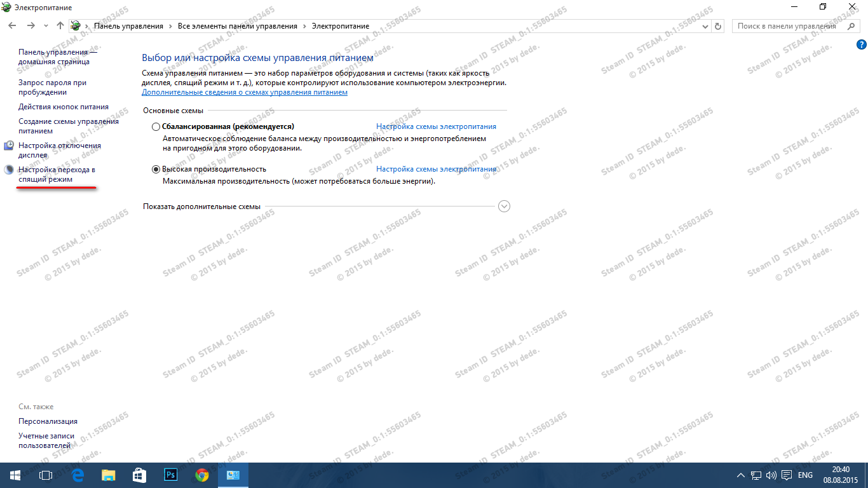
Task: Go up one level with Up arrow
Action: [60, 26]
